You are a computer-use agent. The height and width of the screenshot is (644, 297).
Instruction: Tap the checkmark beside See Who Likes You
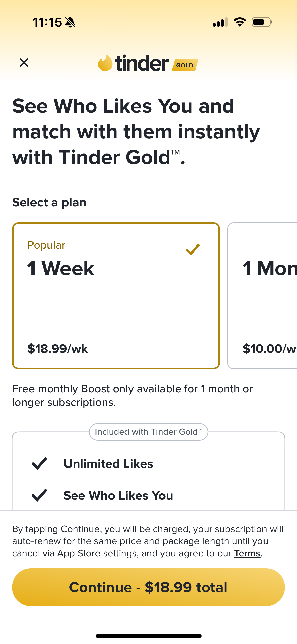[39, 495]
